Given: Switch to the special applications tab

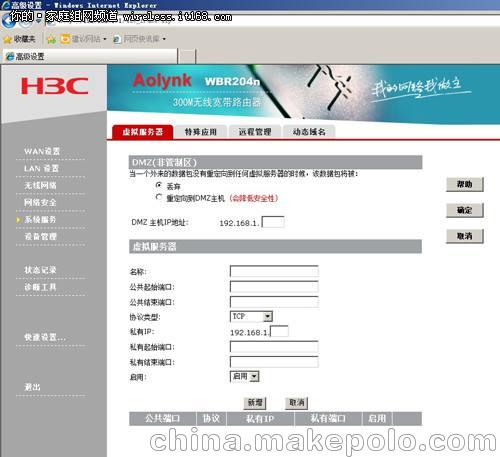Looking at the screenshot, I should coord(201,132).
